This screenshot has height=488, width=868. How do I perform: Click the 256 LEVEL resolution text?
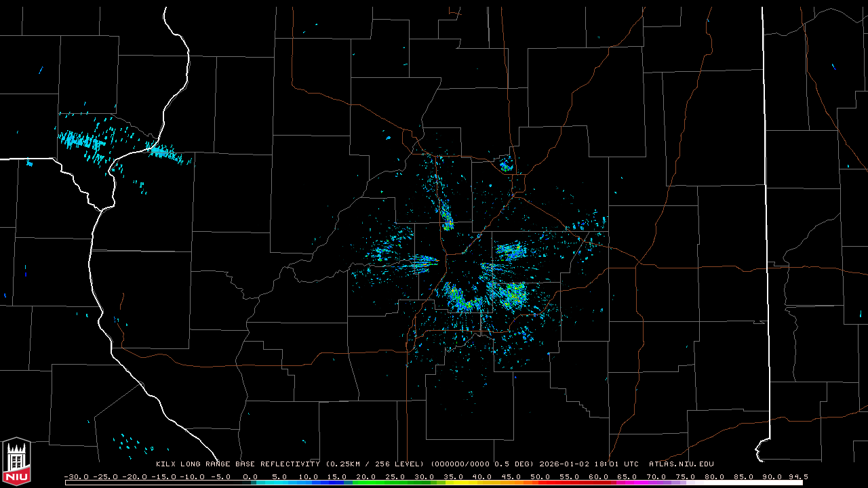(397, 464)
